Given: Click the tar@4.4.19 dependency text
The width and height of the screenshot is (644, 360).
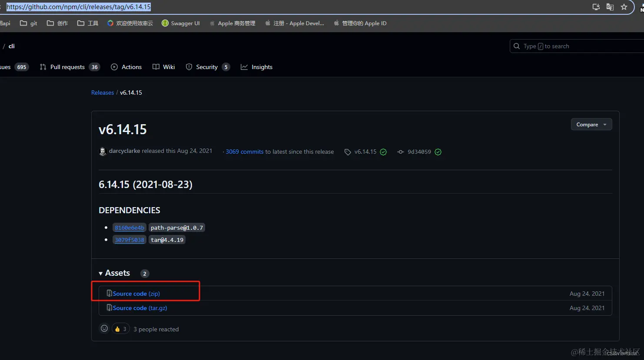Looking at the screenshot, I should click(x=167, y=240).
